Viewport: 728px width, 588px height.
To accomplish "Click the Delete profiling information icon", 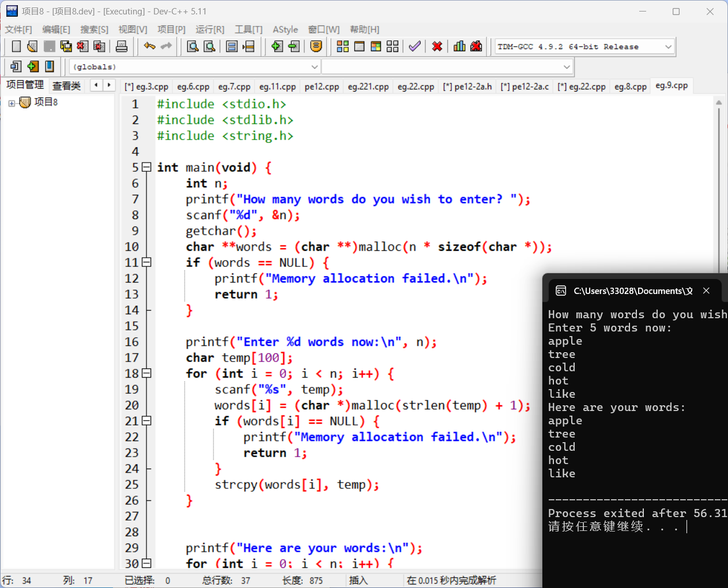I will tap(476, 46).
